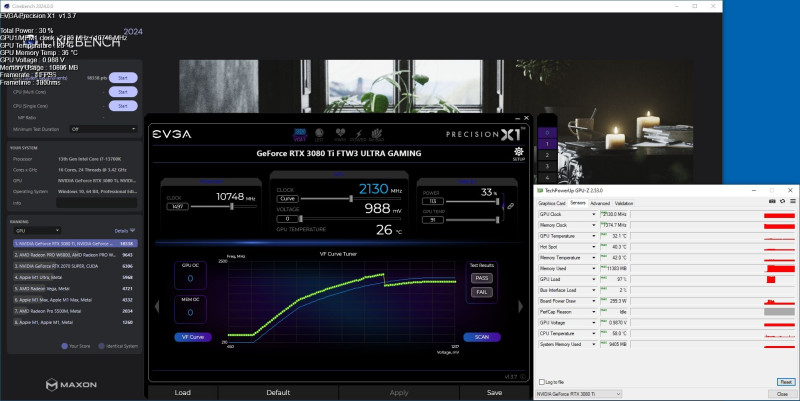
Task: Open the GPU-Z hamburger menu icon
Action: click(792, 202)
